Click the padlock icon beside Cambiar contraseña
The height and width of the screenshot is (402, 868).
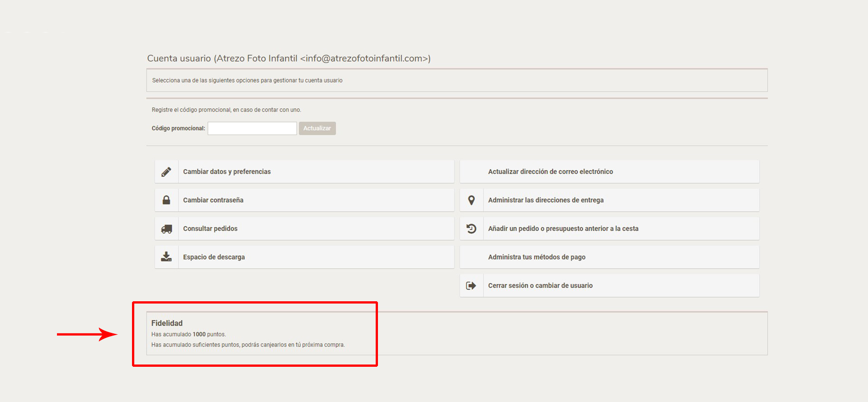(x=166, y=200)
